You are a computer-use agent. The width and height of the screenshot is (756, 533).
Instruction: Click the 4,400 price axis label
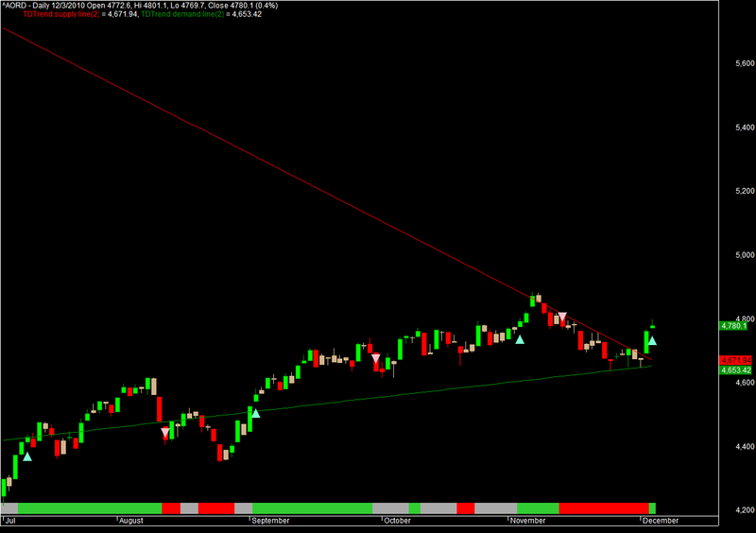pos(745,447)
